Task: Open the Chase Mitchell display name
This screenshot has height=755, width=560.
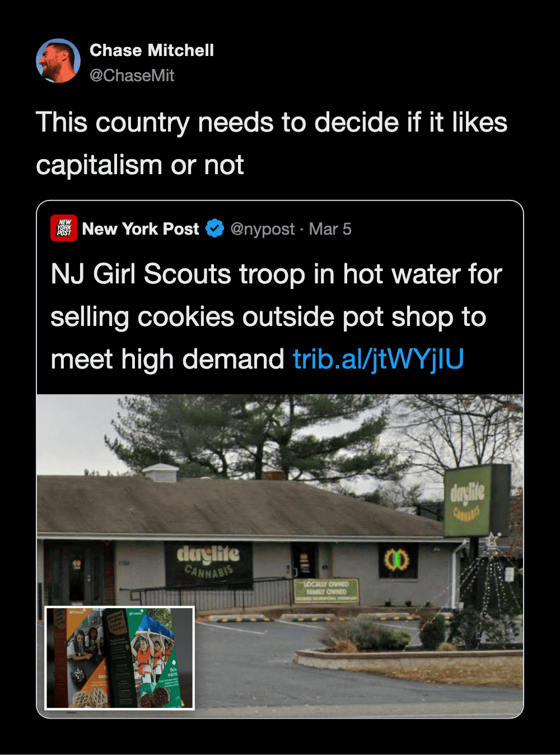Action: point(152,50)
